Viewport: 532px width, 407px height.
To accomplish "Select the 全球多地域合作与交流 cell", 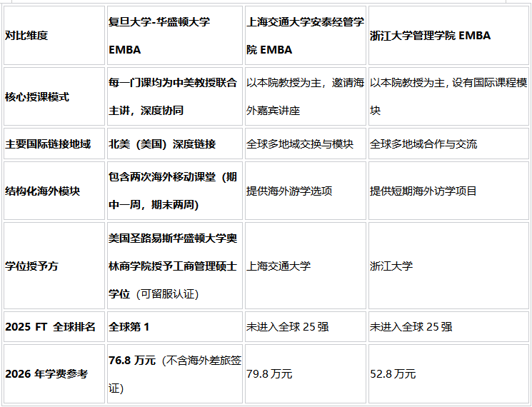I will (x=423, y=144).
